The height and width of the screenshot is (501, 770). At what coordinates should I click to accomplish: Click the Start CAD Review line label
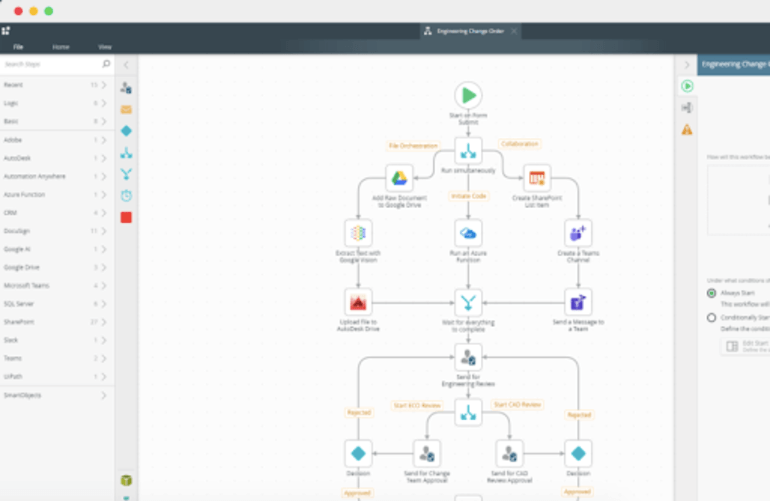point(517,405)
